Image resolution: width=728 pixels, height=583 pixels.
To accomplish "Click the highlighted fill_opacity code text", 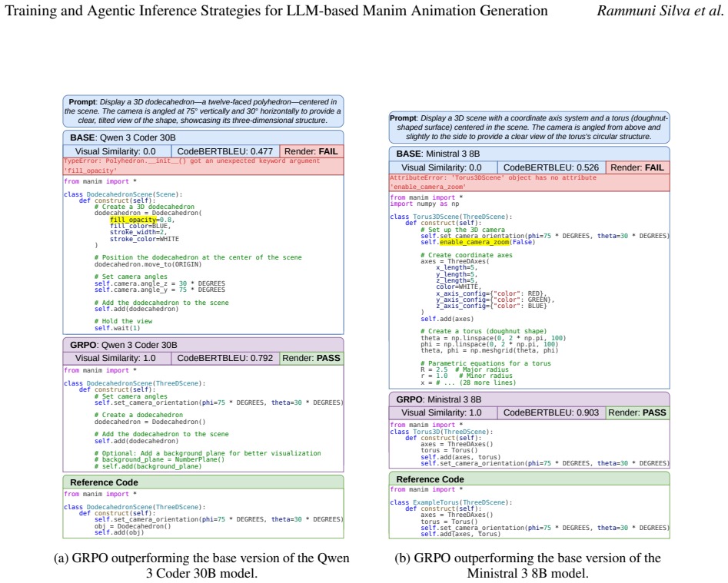I will point(133,220).
